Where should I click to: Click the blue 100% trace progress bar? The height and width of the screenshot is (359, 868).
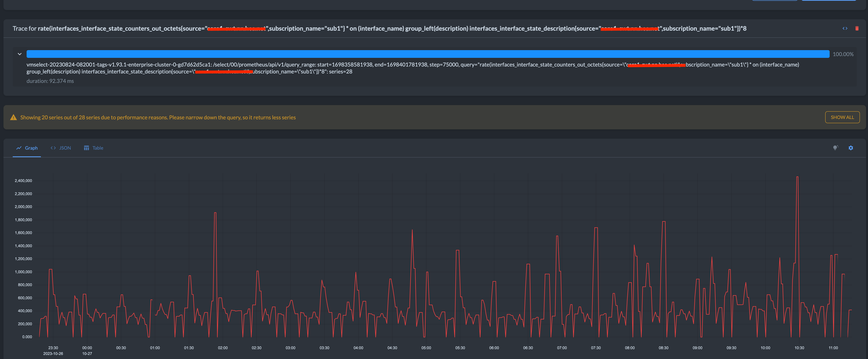pos(428,54)
